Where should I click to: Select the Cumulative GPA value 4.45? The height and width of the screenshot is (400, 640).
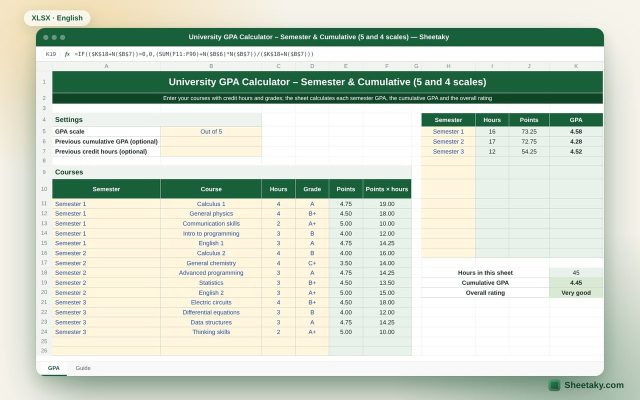[576, 282]
